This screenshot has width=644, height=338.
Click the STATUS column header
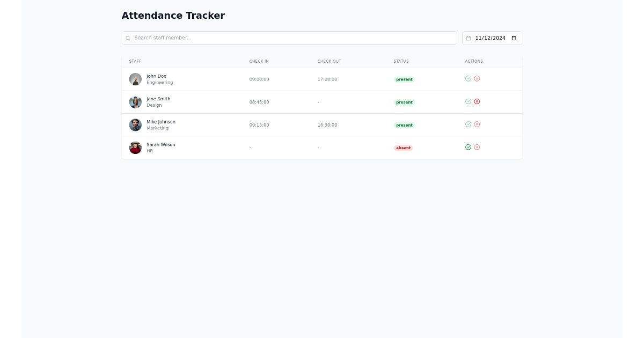coord(401,61)
